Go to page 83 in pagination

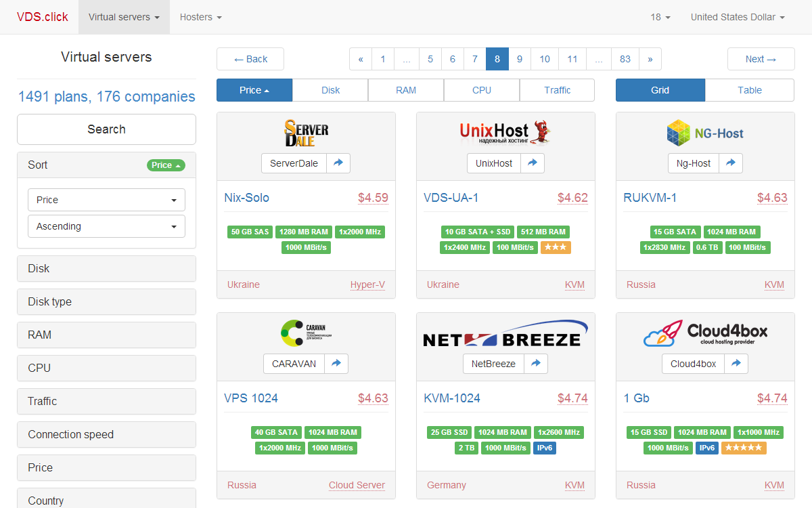click(625, 59)
